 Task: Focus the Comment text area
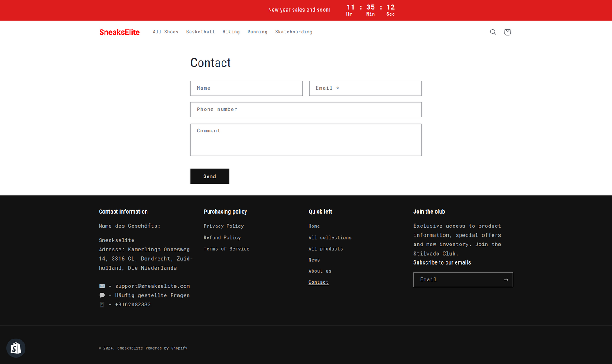tap(306, 140)
